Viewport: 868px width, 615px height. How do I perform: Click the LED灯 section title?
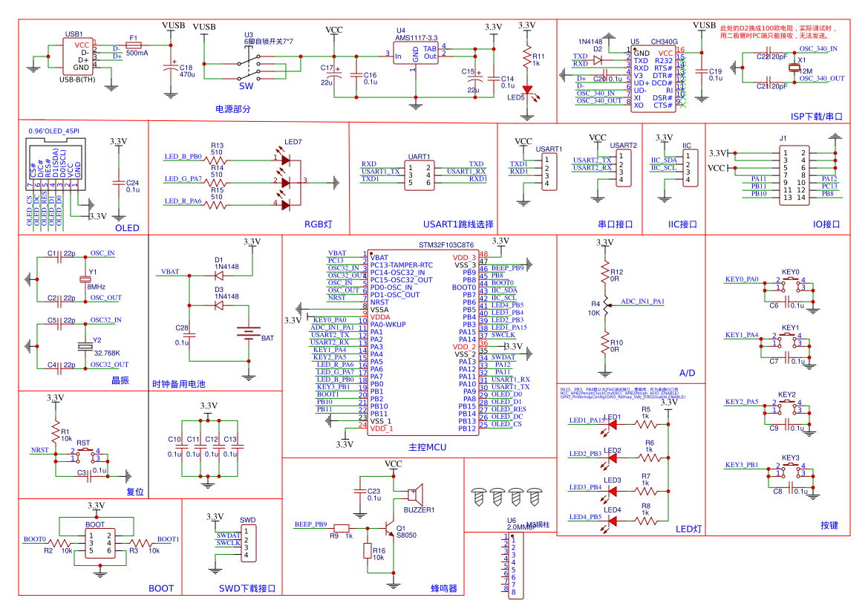click(x=688, y=529)
